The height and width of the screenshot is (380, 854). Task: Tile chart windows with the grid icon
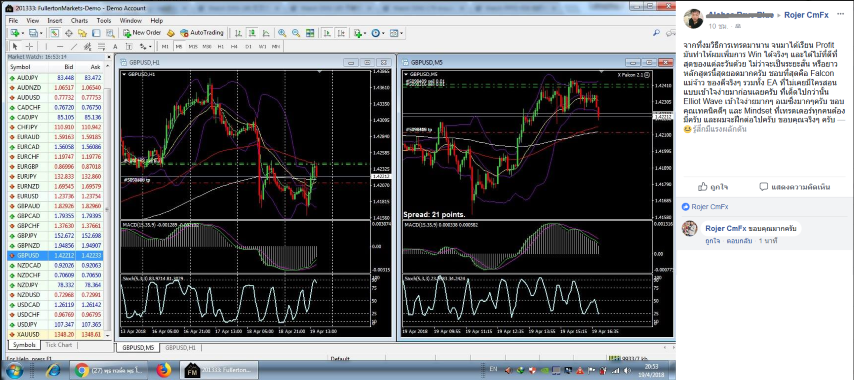tap(310, 33)
